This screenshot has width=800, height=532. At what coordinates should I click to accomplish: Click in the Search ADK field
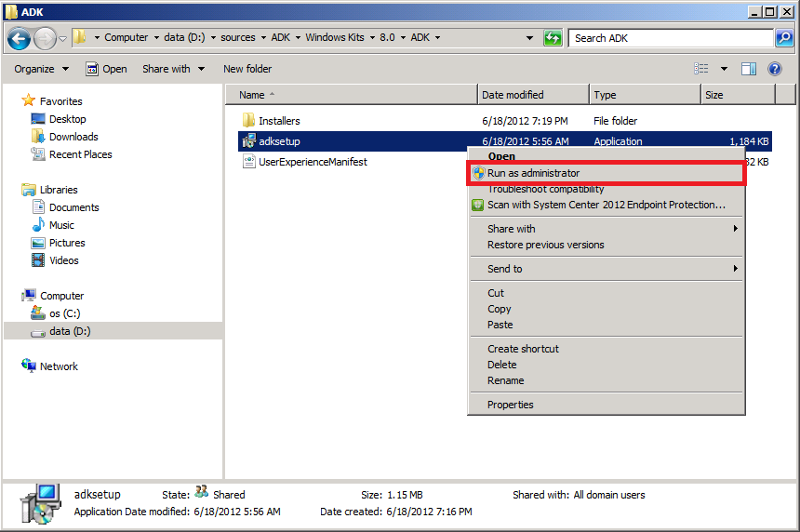(x=671, y=38)
